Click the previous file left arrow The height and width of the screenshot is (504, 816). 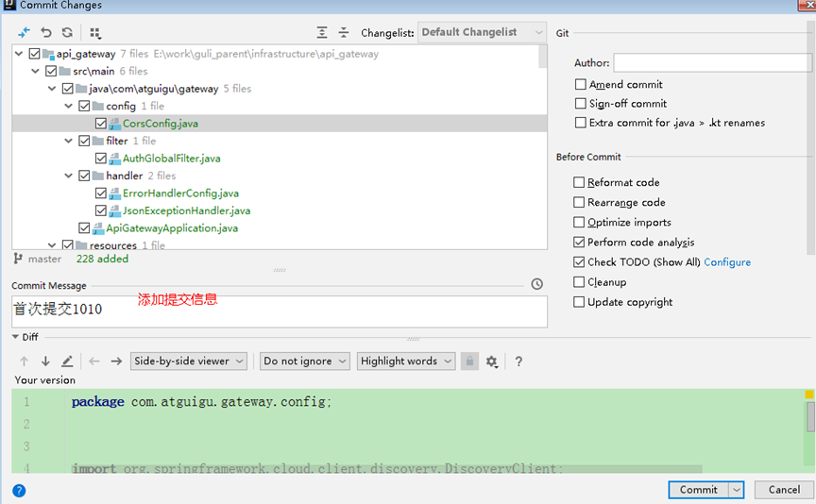(x=94, y=361)
